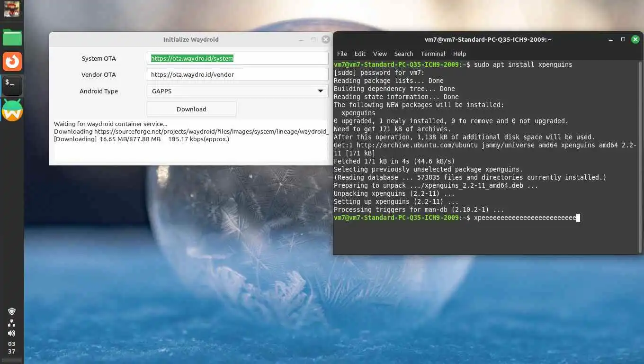Viewport: 644px width, 364px height.
Task: Click 'The following NEW packages will be installed' line
Action: point(419,105)
